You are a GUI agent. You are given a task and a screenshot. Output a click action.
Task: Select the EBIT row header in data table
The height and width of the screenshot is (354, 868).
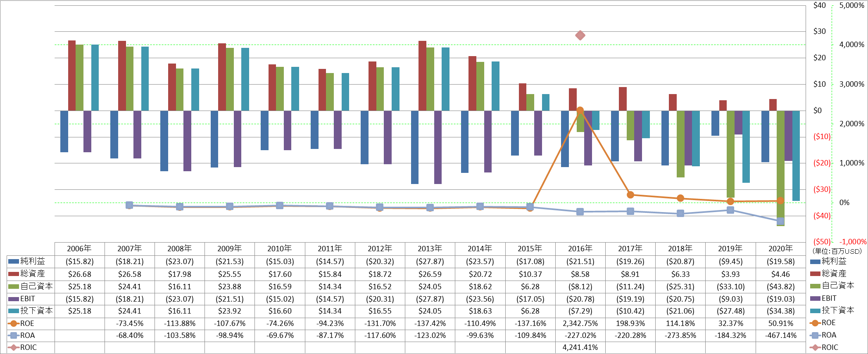tap(31, 299)
